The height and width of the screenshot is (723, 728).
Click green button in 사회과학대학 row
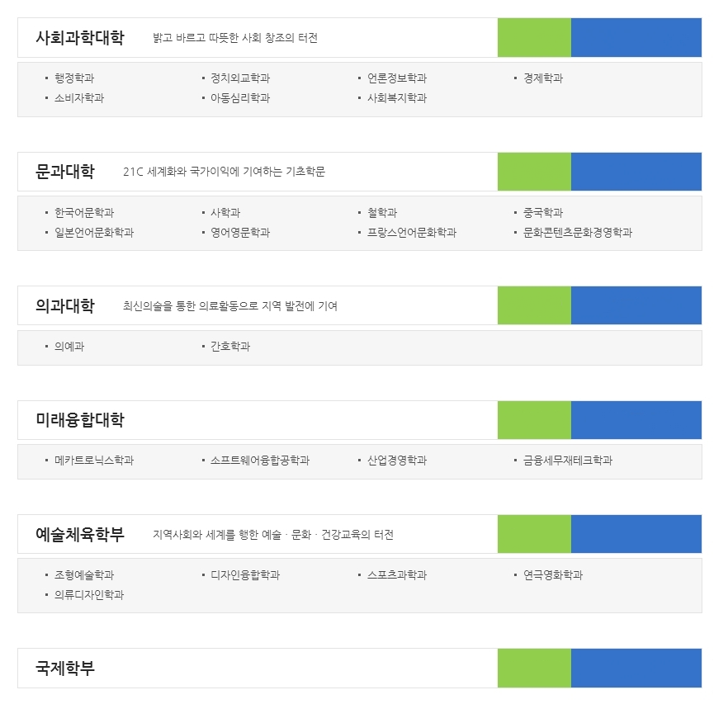tap(534, 38)
